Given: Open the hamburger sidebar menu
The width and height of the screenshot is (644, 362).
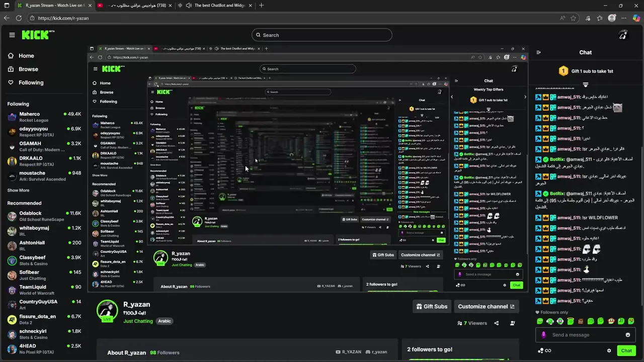Looking at the screenshot, I should point(12,35).
